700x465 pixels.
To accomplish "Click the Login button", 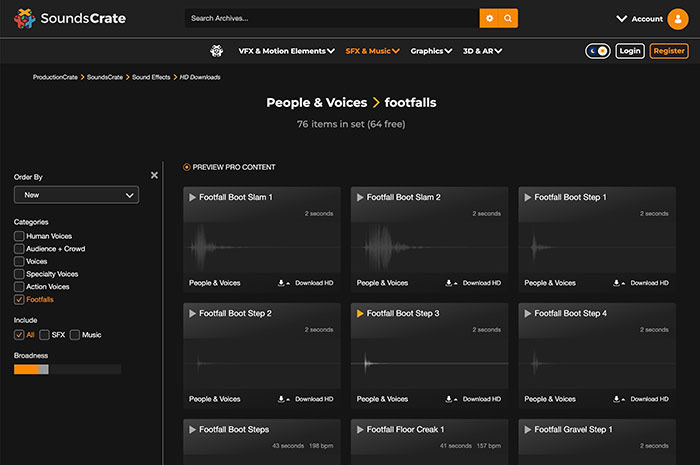I will tap(630, 51).
